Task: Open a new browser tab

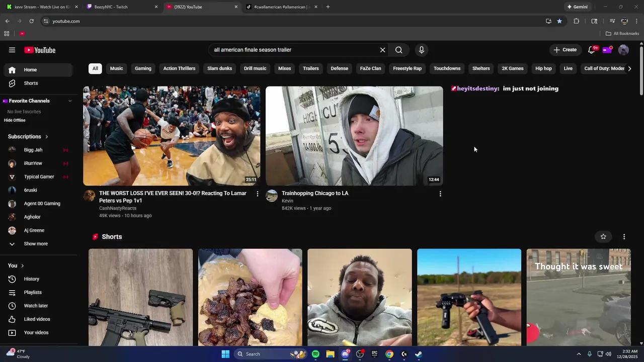Action: tap(328, 7)
